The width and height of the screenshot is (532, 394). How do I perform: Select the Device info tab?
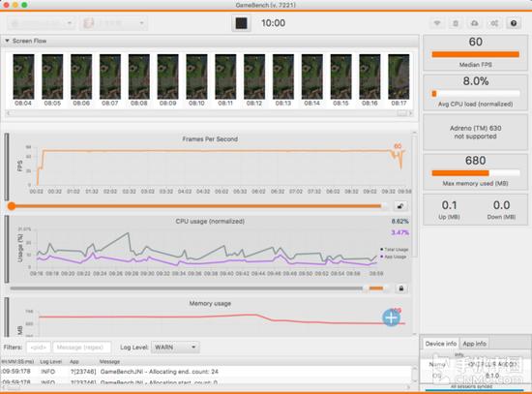click(440, 344)
